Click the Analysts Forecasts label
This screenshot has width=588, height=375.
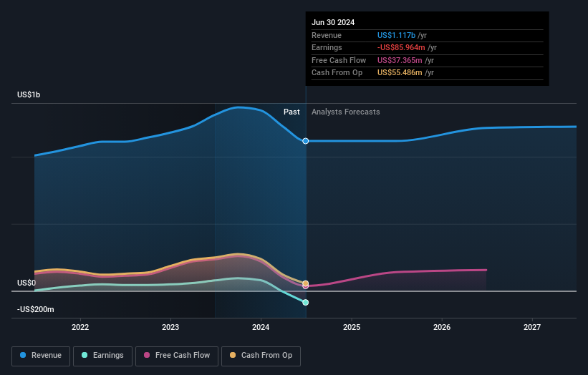[x=345, y=112]
